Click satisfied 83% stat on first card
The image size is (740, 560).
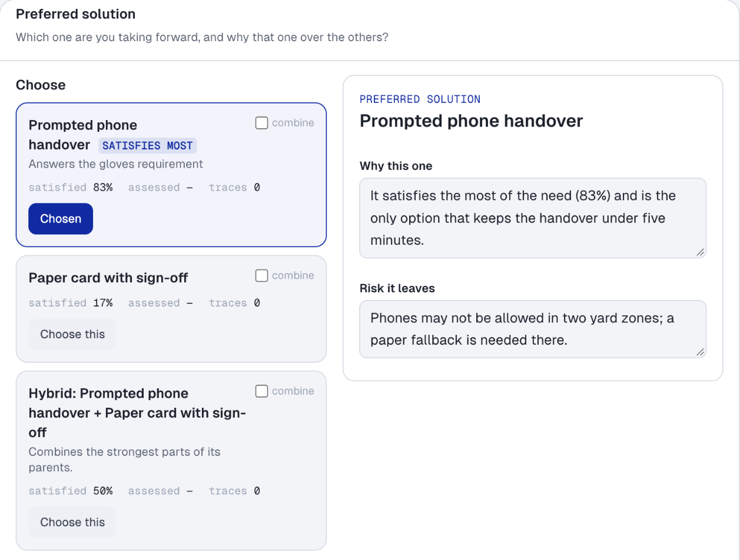tap(71, 188)
